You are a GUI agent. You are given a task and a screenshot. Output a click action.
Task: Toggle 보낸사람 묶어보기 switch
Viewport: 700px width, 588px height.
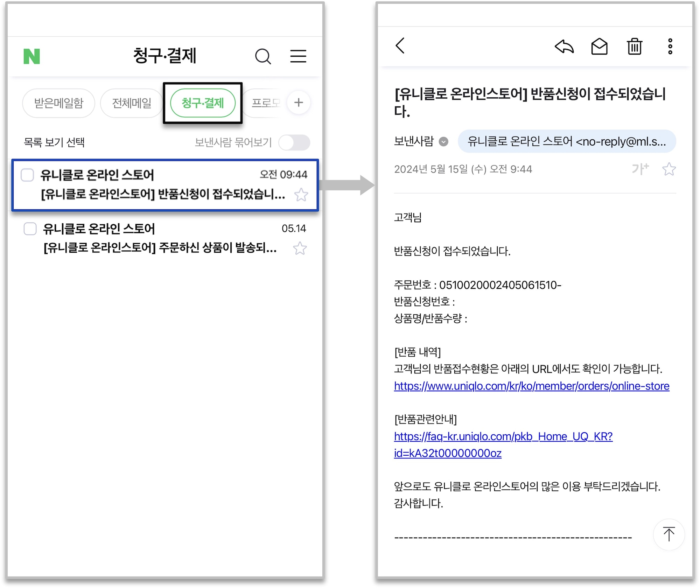[x=294, y=142]
